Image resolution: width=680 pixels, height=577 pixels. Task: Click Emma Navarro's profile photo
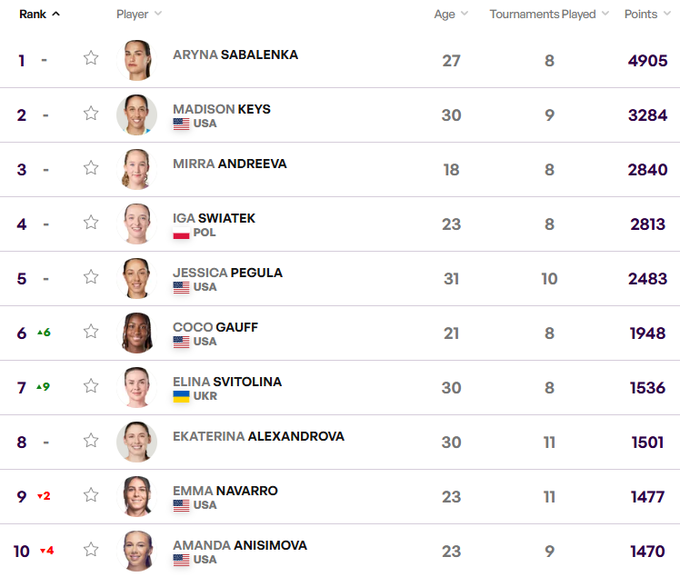pyautogui.click(x=137, y=495)
